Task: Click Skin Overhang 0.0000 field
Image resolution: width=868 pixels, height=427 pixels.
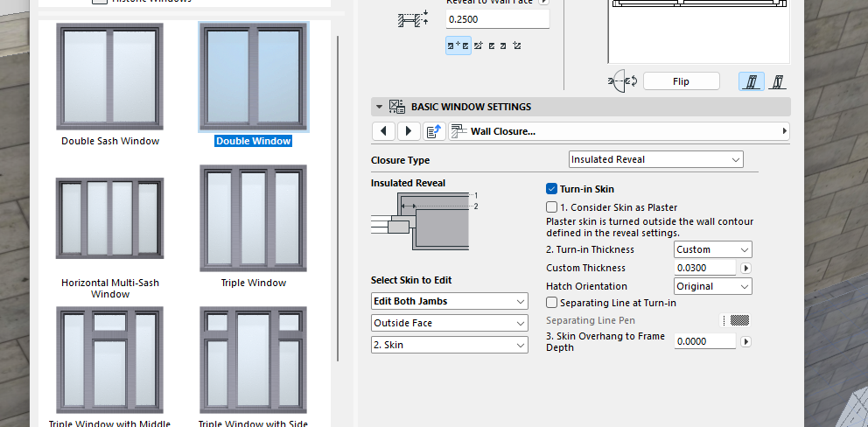Action: pos(705,342)
